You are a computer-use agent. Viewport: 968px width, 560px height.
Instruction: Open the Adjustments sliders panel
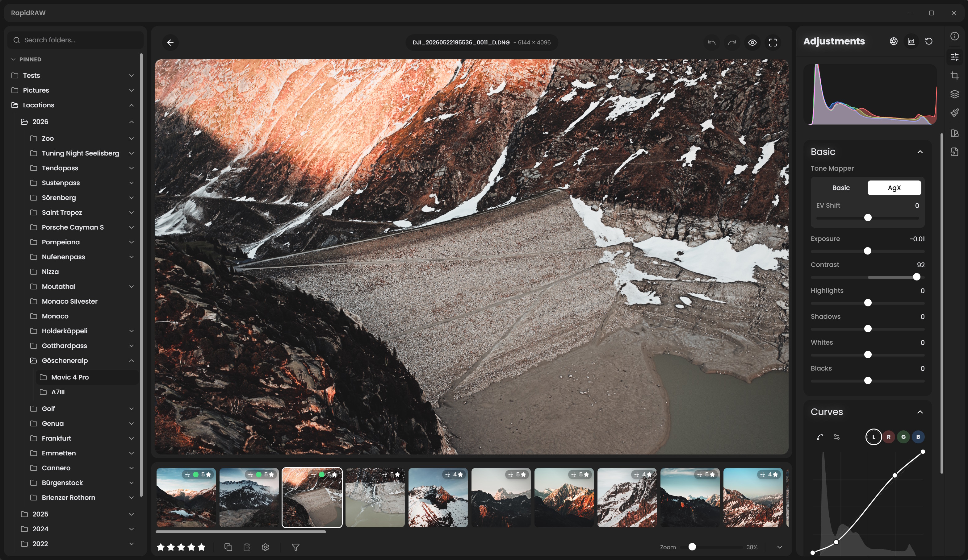(954, 57)
